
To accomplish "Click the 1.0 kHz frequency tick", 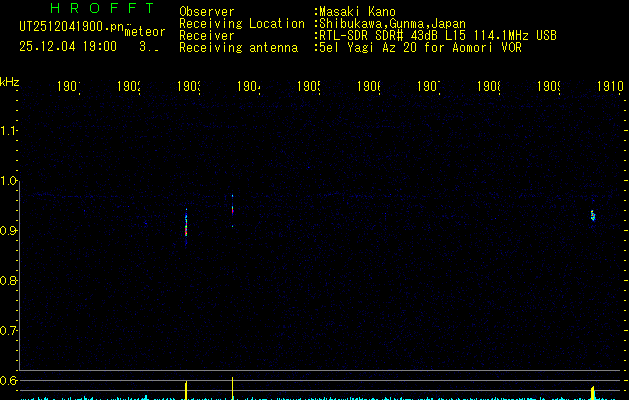I will (x=9, y=181).
